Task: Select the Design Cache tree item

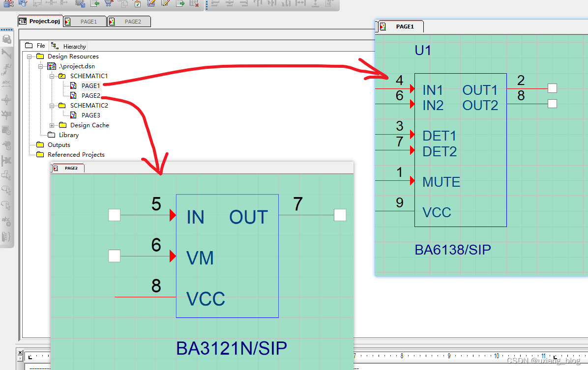Action: 89,125
